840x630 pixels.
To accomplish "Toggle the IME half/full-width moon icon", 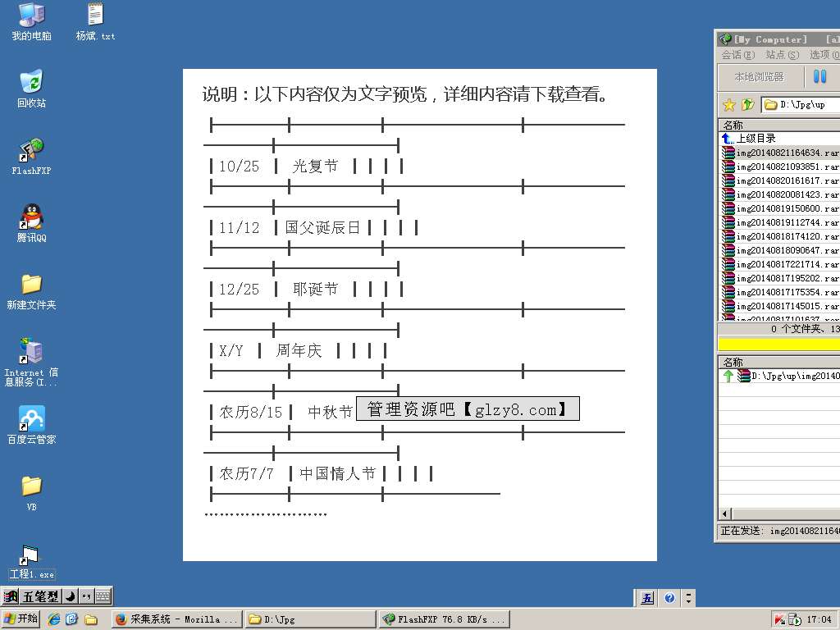I will (x=71, y=596).
